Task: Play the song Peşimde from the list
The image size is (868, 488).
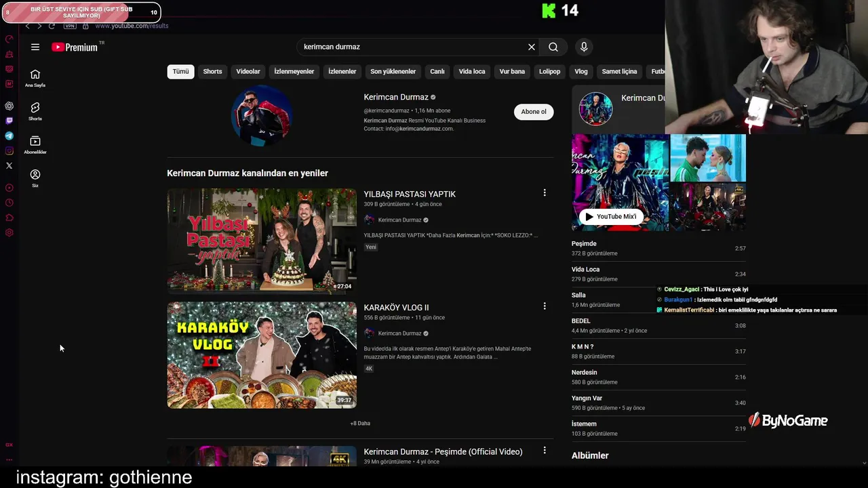Action: click(658, 248)
